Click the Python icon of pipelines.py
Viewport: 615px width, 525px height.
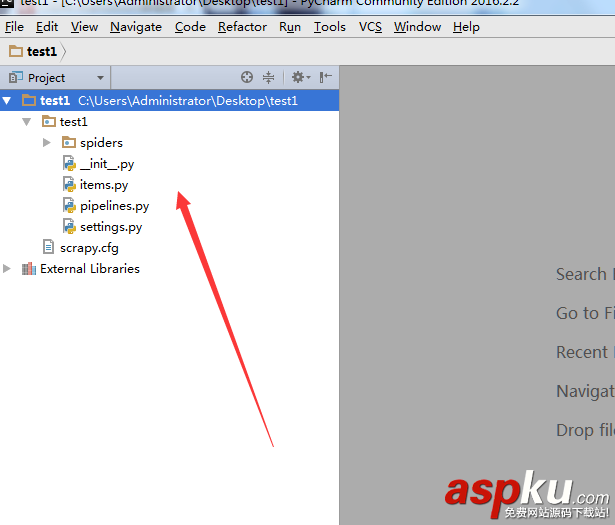[x=69, y=205]
